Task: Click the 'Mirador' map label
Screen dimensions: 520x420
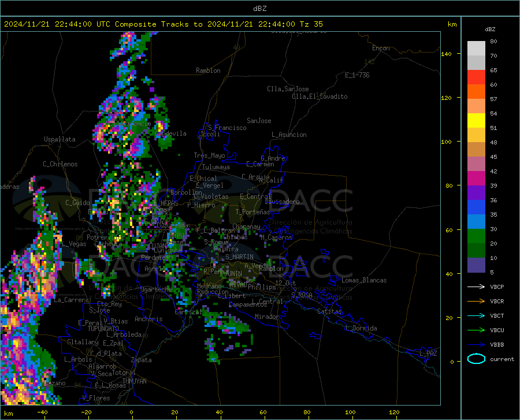Action: point(267,317)
